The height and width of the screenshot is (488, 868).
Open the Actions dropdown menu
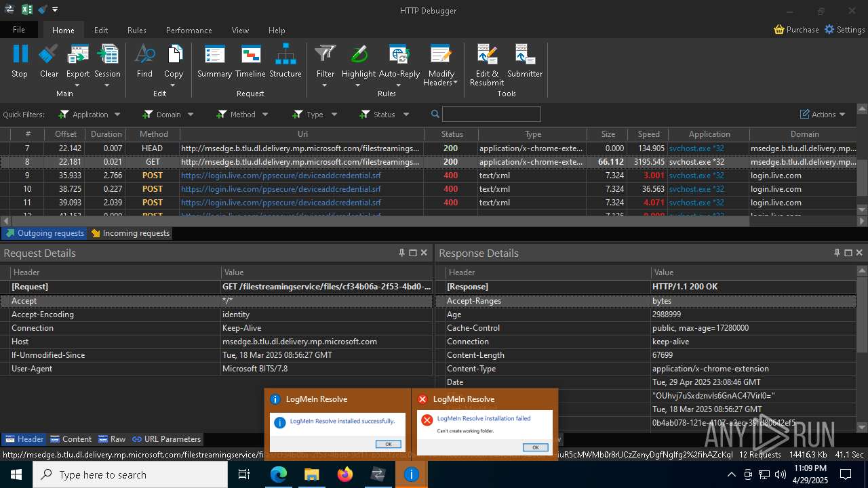click(x=823, y=115)
